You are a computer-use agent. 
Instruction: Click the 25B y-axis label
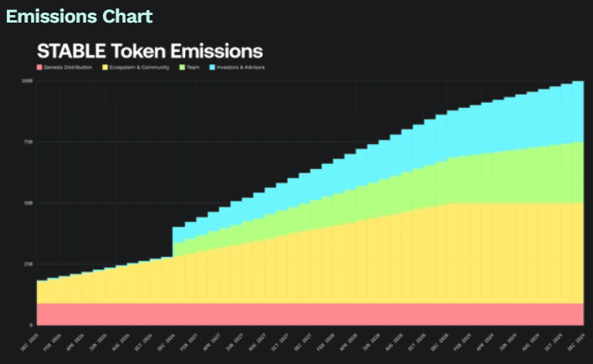pyautogui.click(x=28, y=264)
